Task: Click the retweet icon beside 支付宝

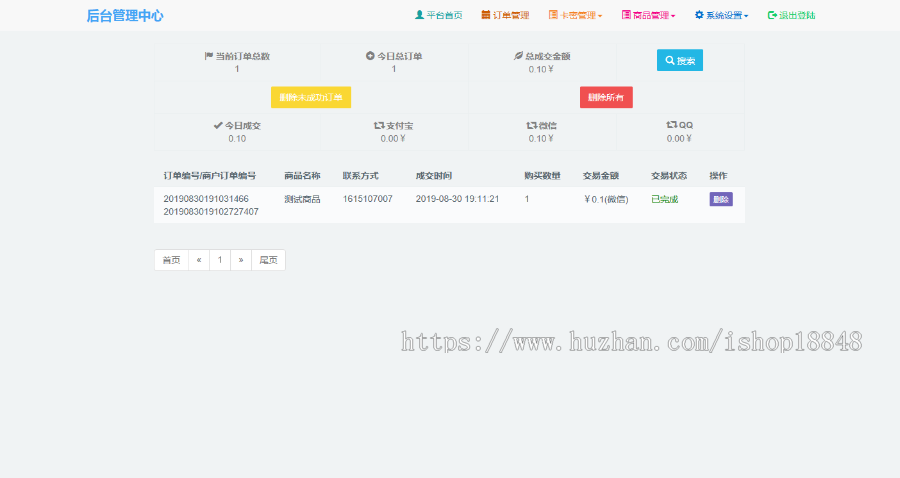Action: click(x=379, y=125)
